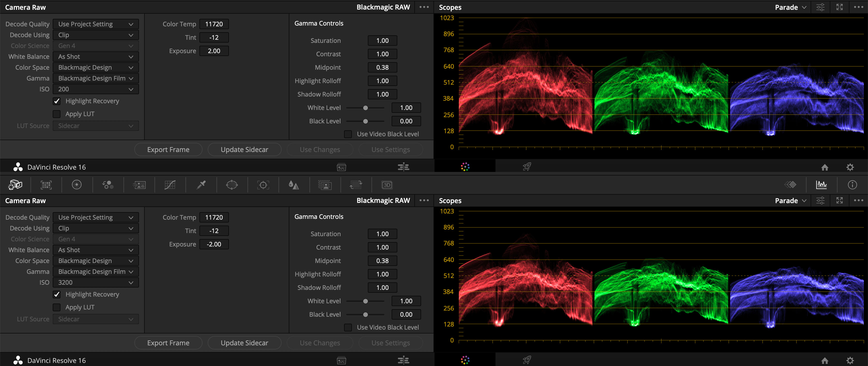
Task: Select the Color Wheels palette icon
Action: (77, 185)
